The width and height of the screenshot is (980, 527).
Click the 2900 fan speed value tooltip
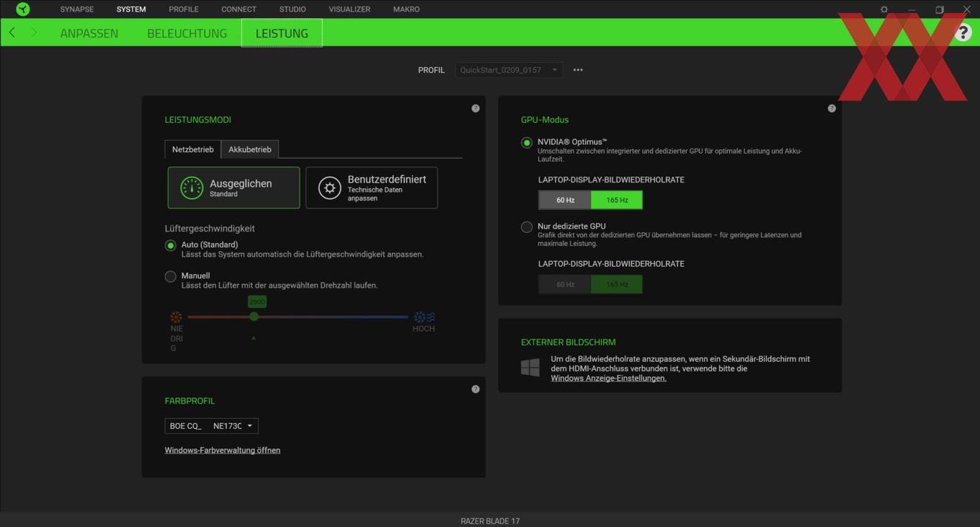click(257, 301)
